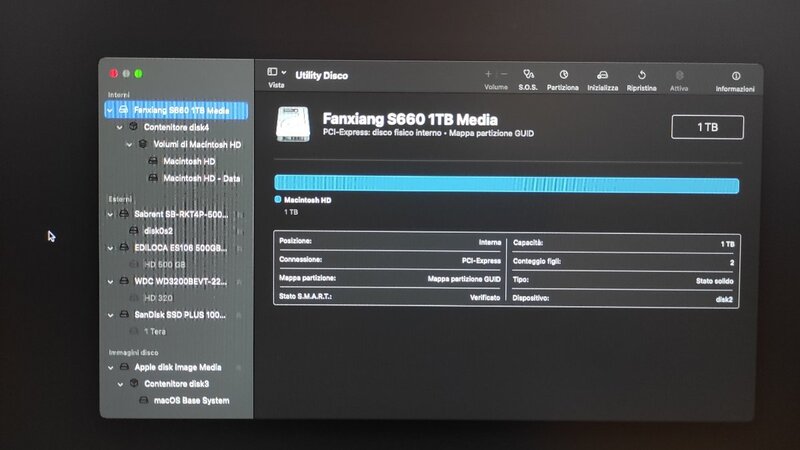Select the 1 Tera volume
This screenshot has height=450, width=800.
pyautogui.click(x=155, y=331)
